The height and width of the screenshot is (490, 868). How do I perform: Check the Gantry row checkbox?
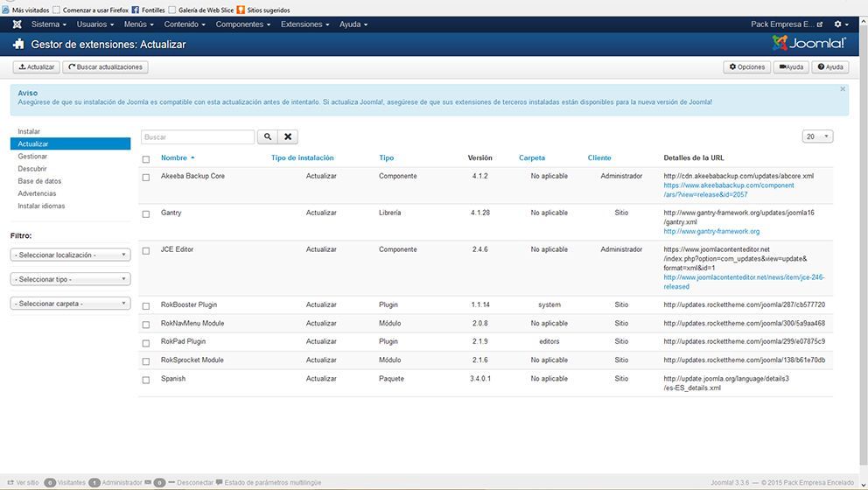click(x=146, y=214)
